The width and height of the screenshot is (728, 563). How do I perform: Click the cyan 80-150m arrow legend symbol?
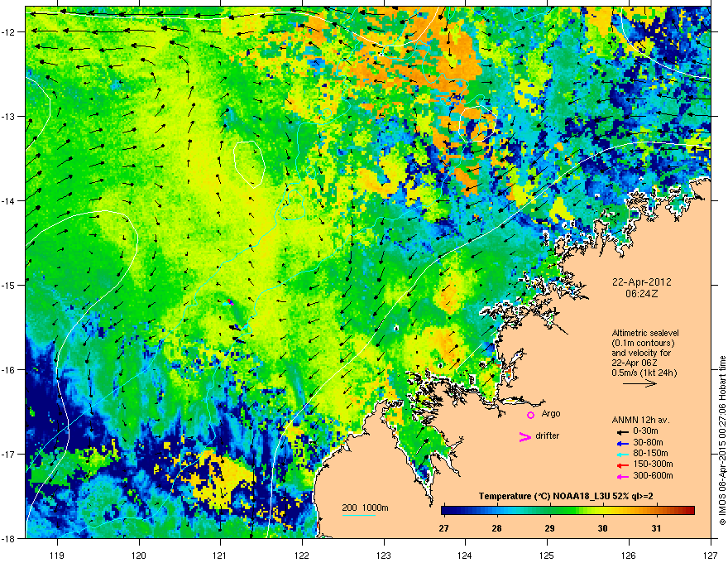point(621,454)
